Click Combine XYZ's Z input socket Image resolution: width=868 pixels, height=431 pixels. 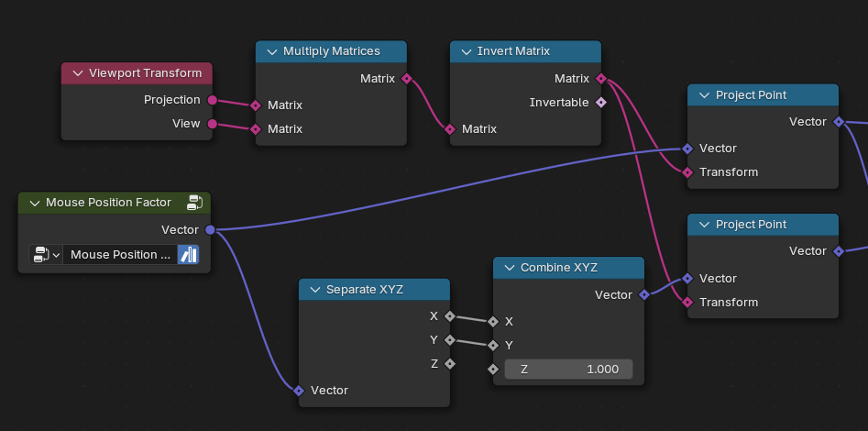click(x=493, y=370)
